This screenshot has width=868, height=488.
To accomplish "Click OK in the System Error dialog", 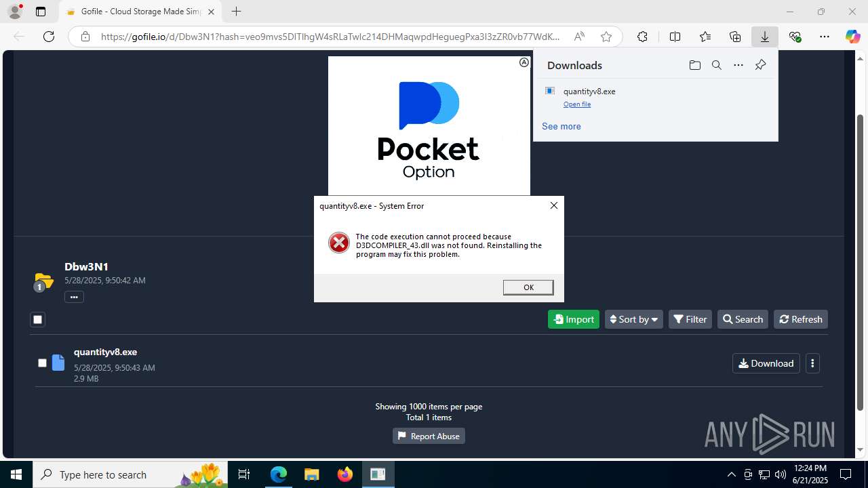I will [528, 287].
